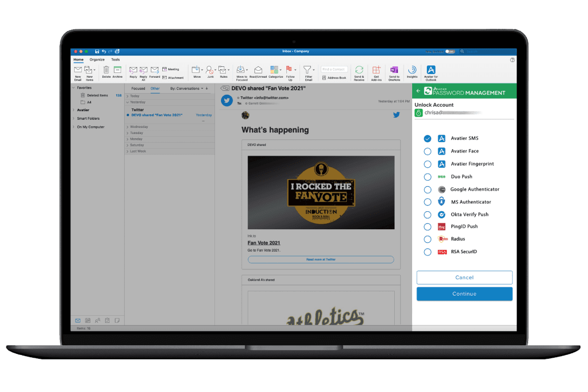Create a Meeting from this email
The width and height of the screenshot is (588, 392).
point(170,69)
